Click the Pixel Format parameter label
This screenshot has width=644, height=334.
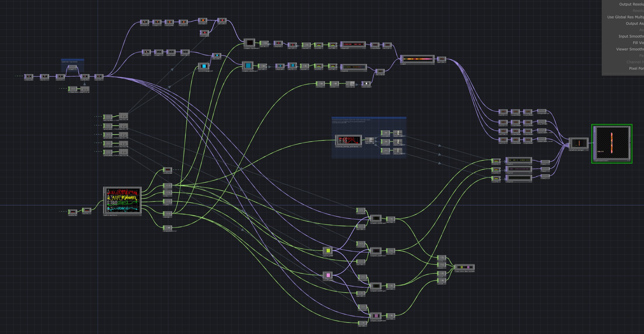636,69
